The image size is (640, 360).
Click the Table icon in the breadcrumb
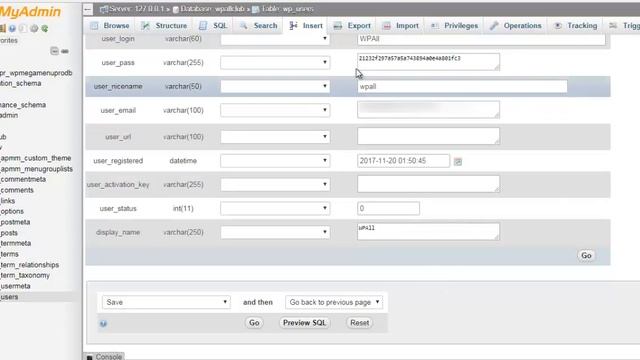(x=256, y=9)
